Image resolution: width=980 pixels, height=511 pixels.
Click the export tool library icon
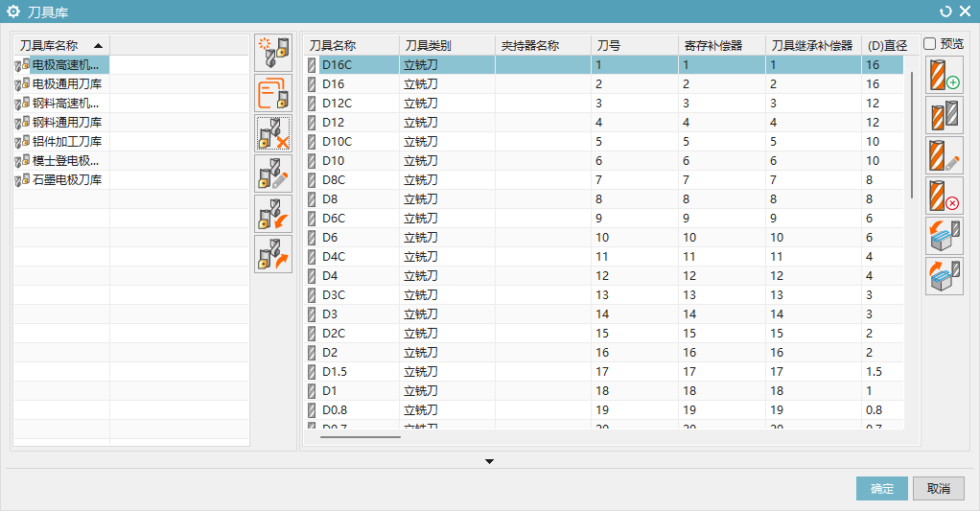273,254
